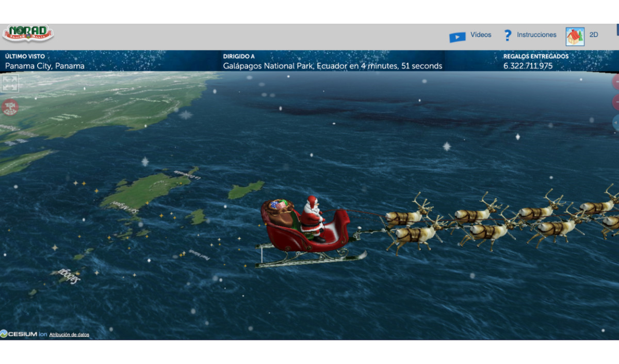Switch to 2D map mode label
Viewport: 619px width, 364px height.
[594, 35]
